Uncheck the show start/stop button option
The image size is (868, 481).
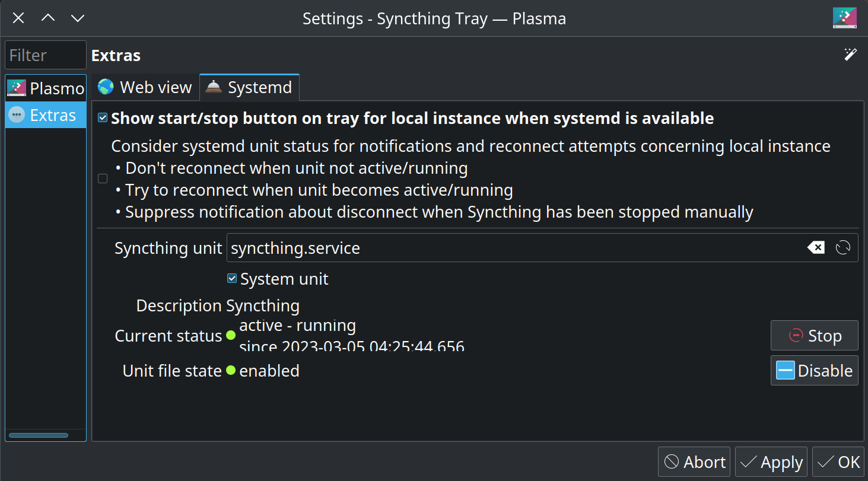102,117
